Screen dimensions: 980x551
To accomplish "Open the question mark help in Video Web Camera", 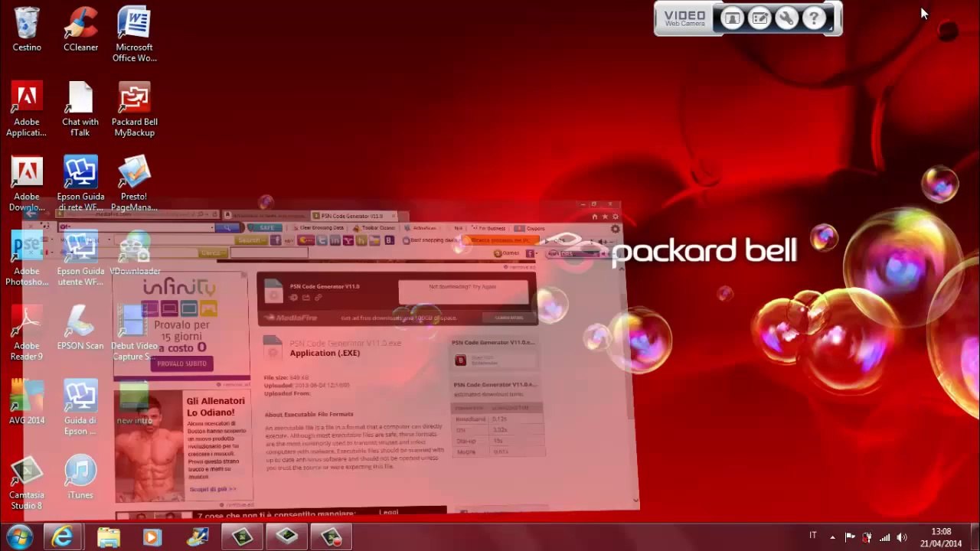I will click(814, 18).
